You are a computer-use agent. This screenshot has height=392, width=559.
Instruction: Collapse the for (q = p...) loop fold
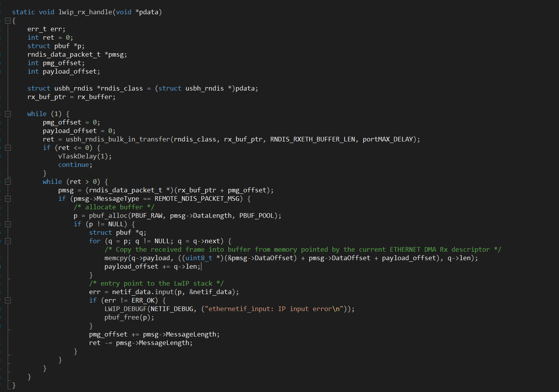(x=8, y=241)
